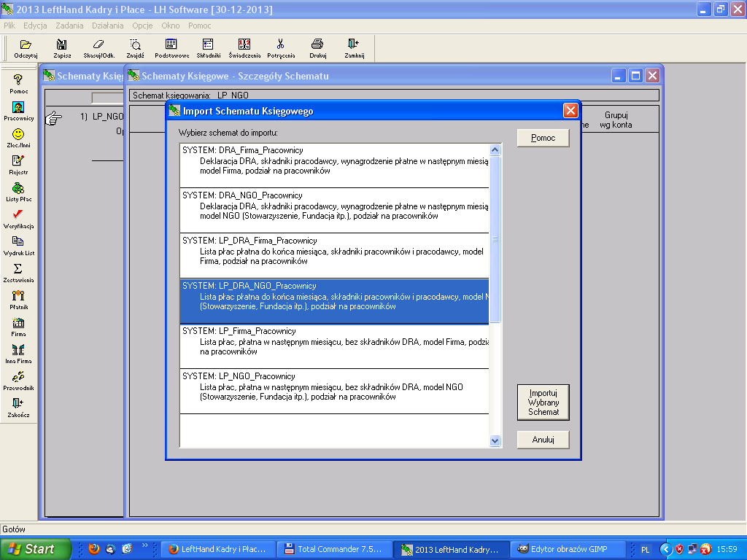Open Pracownicy in the left sidebar
The width and height of the screenshot is (747, 560).
[x=18, y=111]
